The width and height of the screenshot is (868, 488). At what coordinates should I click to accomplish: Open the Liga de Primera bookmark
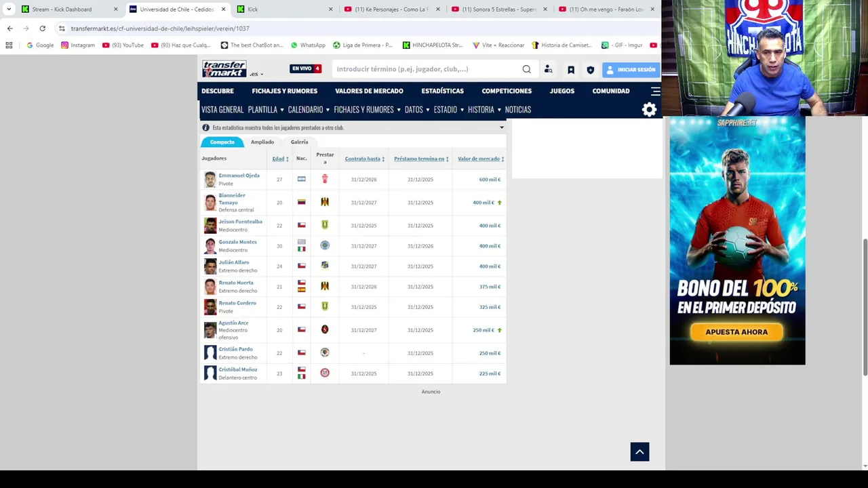(363, 45)
